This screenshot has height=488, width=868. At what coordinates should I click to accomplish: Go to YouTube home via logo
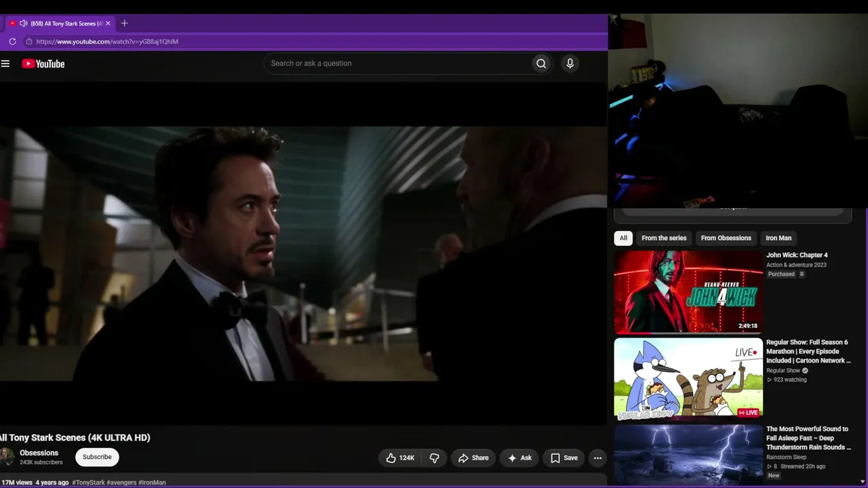(43, 64)
